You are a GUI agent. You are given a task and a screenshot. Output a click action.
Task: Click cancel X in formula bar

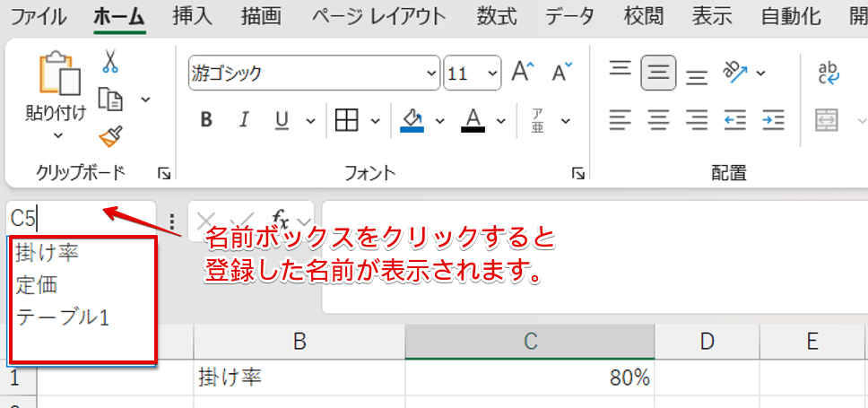[x=206, y=220]
